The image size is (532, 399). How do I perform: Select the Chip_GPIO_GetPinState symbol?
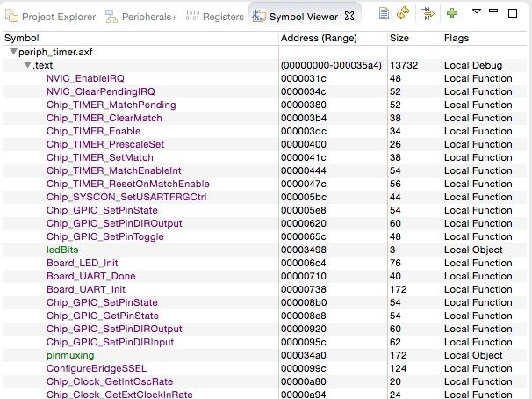click(103, 316)
